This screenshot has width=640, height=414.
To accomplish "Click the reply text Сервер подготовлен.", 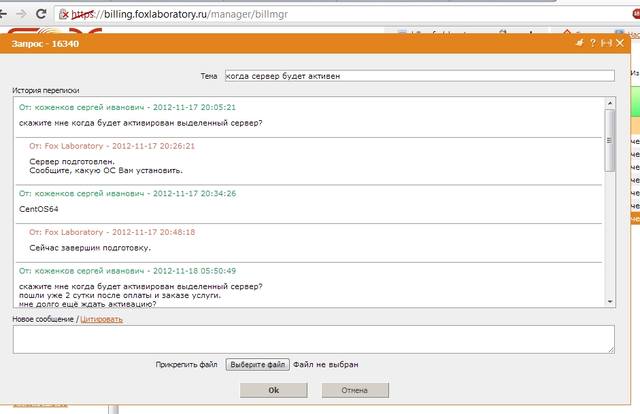I will 72,162.
